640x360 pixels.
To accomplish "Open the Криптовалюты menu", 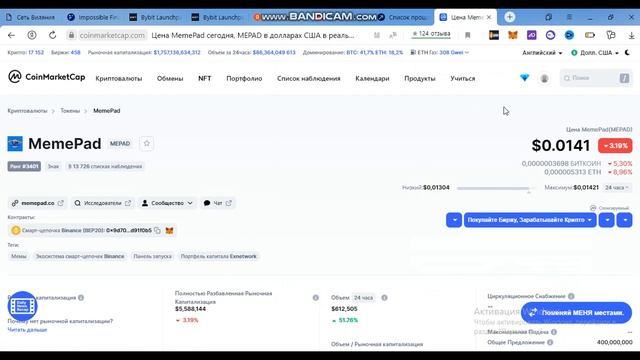I will [119, 78].
